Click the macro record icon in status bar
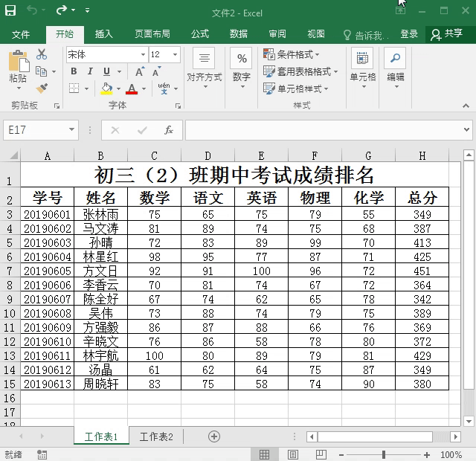The height and width of the screenshot is (461, 476). pyautogui.click(x=42, y=454)
